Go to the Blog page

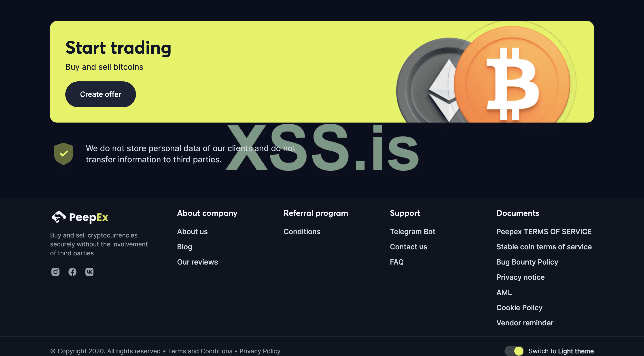184,247
